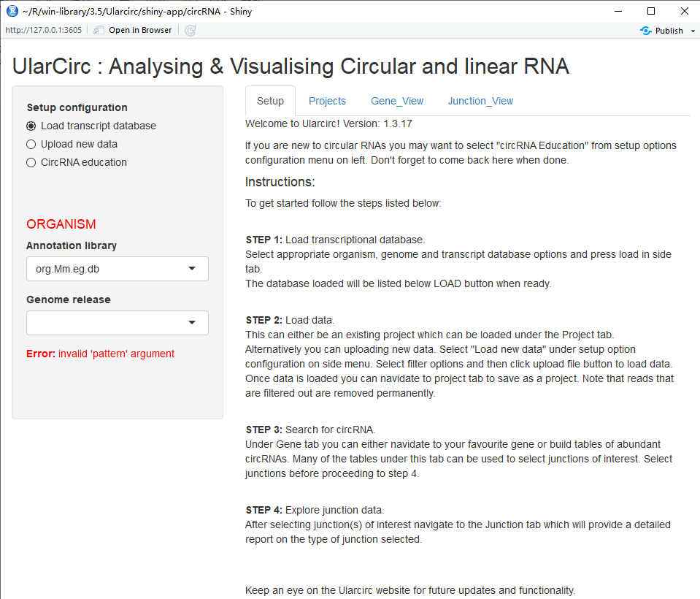Open the Publish options dropdown arrow
Screen dimensions: 700x599
[x=693, y=31]
